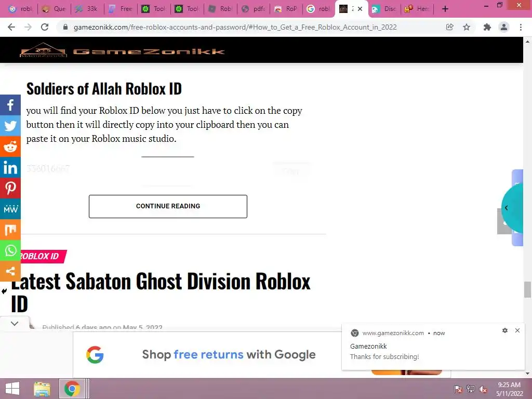Open the taskbar clock and date
This screenshot has width=532, height=399.
509,389
